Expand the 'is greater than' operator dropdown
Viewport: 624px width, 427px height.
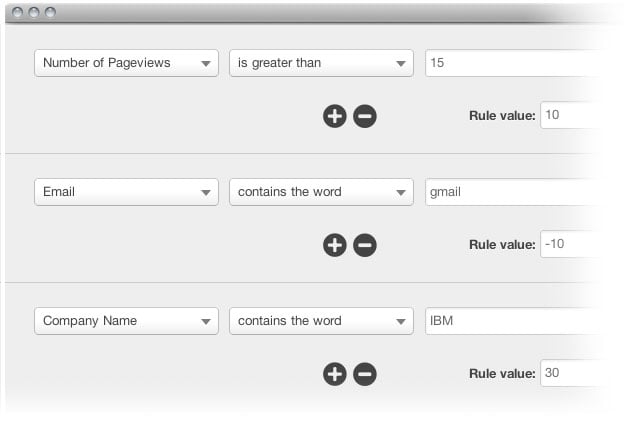(321, 63)
